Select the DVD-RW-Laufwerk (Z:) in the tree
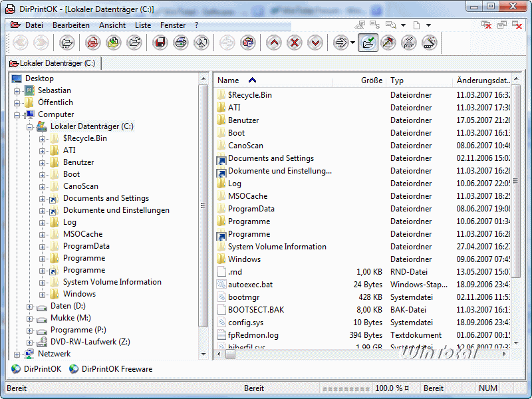This screenshot has height=399, width=532. [90, 342]
